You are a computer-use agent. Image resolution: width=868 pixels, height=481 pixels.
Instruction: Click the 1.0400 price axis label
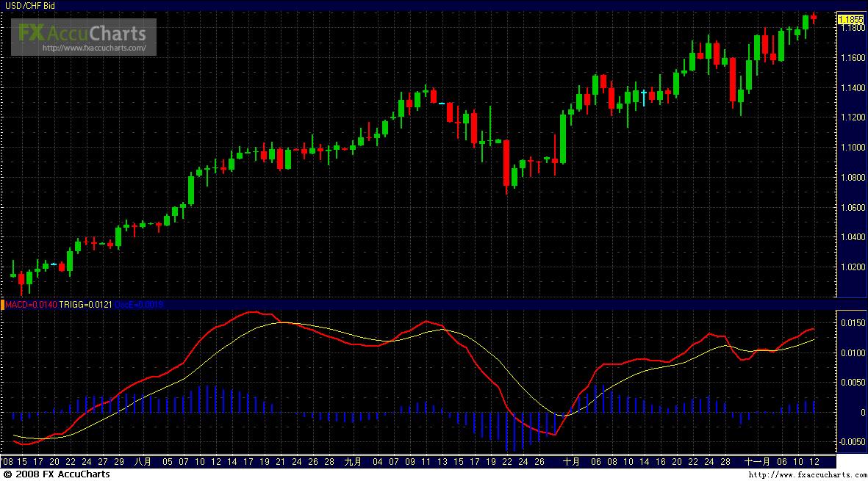853,236
